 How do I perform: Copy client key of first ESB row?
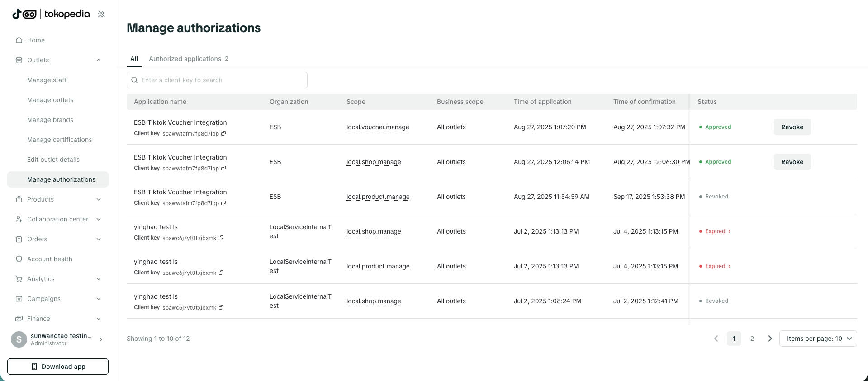[223, 133]
